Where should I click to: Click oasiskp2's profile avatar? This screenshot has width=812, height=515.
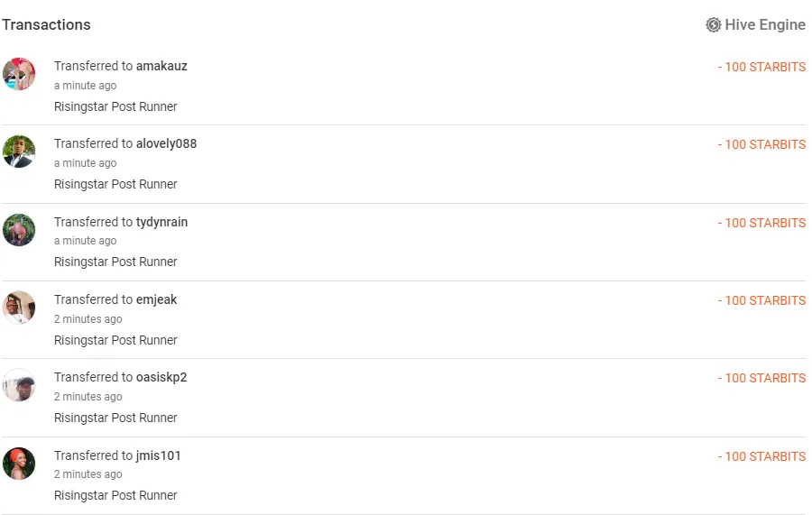(x=19, y=385)
